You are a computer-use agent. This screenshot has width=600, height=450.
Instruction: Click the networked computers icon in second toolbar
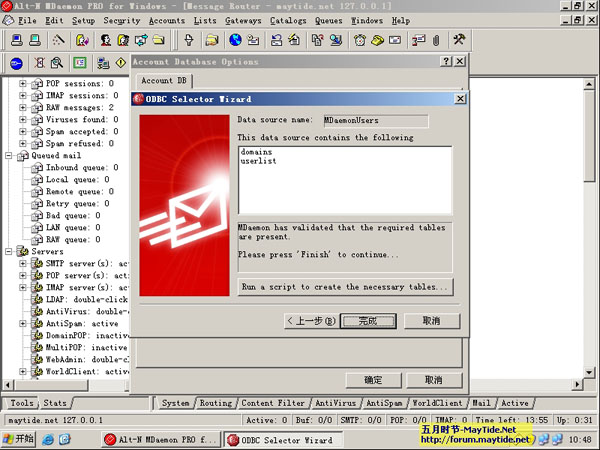103,63
